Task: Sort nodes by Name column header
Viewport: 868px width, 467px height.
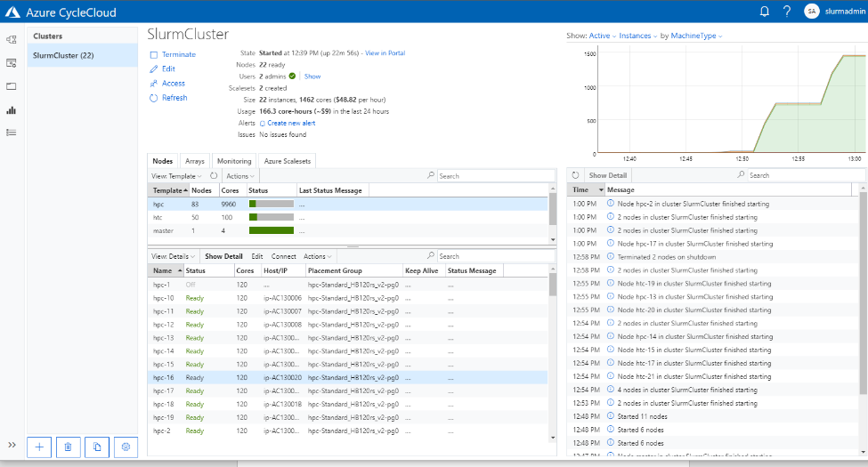Action: point(165,270)
